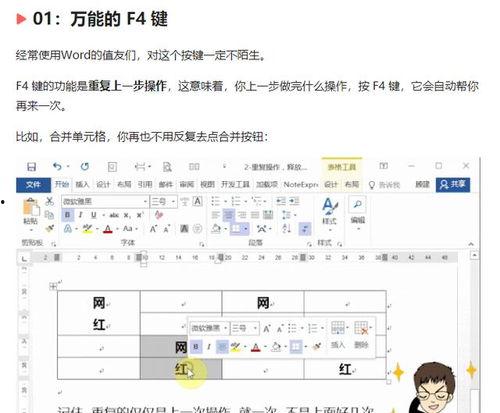This screenshot has height=413, width=500.
Task: Click the ribbon Bullets list icon
Action: tap(215, 201)
